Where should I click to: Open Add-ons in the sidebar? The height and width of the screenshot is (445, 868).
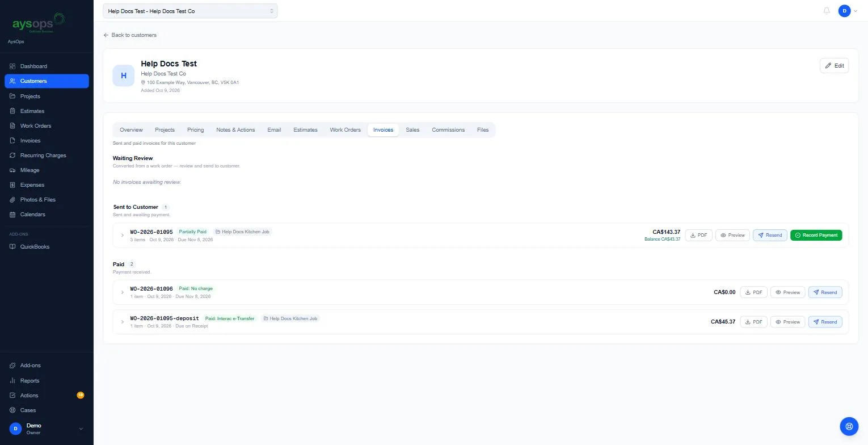point(47,366)
